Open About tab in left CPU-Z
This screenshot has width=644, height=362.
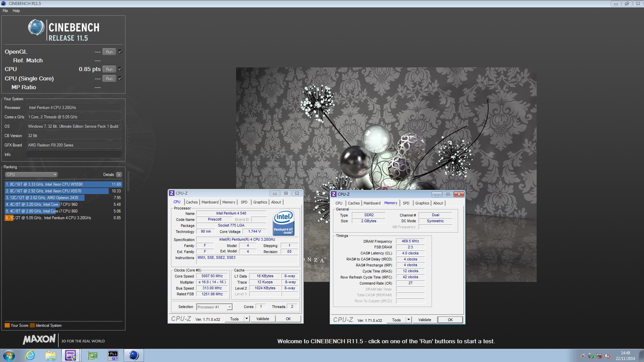[276, 202]
